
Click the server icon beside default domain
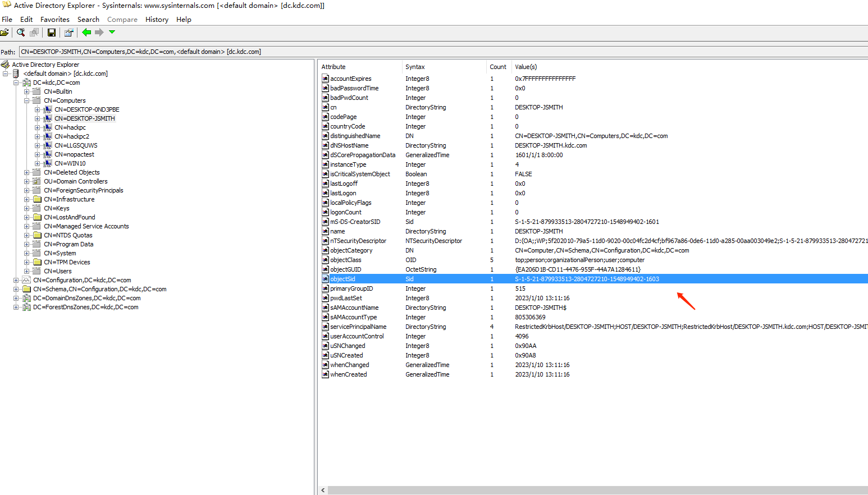pos(16,74)
